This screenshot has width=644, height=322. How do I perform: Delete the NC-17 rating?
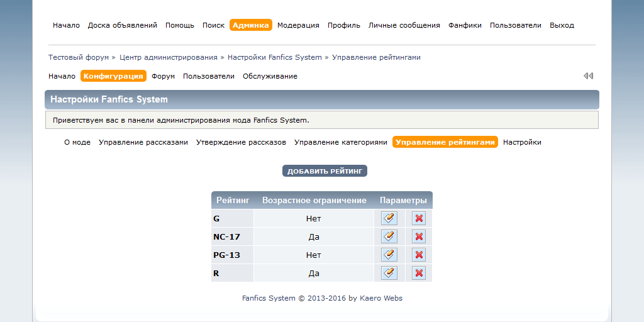[x=419, y=236]
